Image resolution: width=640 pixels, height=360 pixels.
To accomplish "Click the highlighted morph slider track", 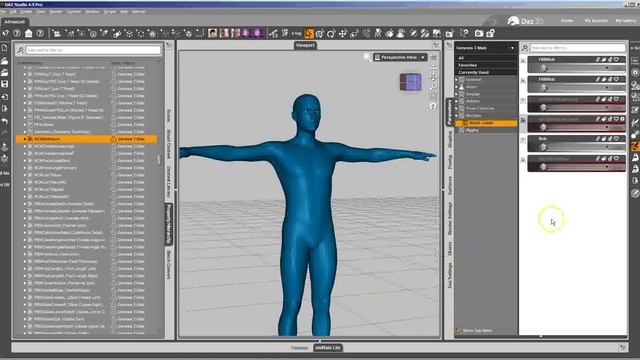I will pyautogui.click(x=576, y=127).
